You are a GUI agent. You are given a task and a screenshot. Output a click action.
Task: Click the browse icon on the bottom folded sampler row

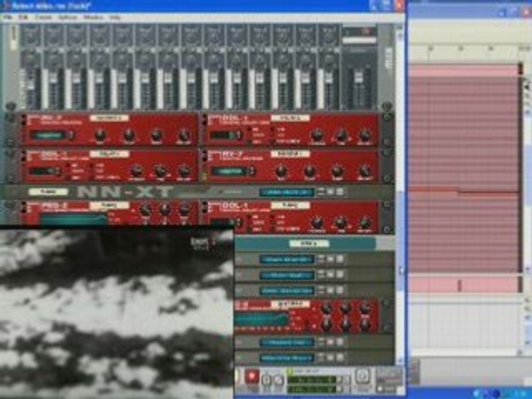330,357
